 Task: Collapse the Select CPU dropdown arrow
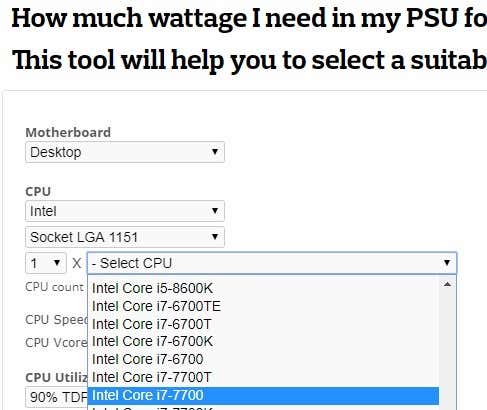pyautogui.click(x=447, y=263)
